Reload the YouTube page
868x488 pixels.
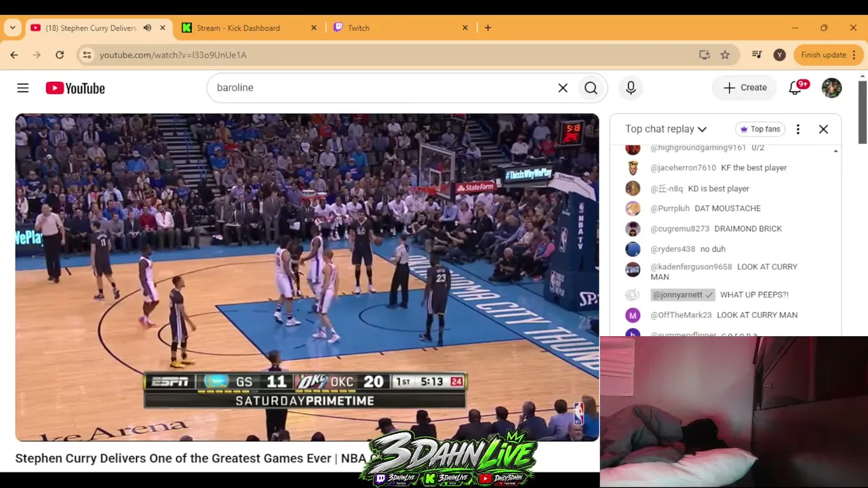point(60,55)
